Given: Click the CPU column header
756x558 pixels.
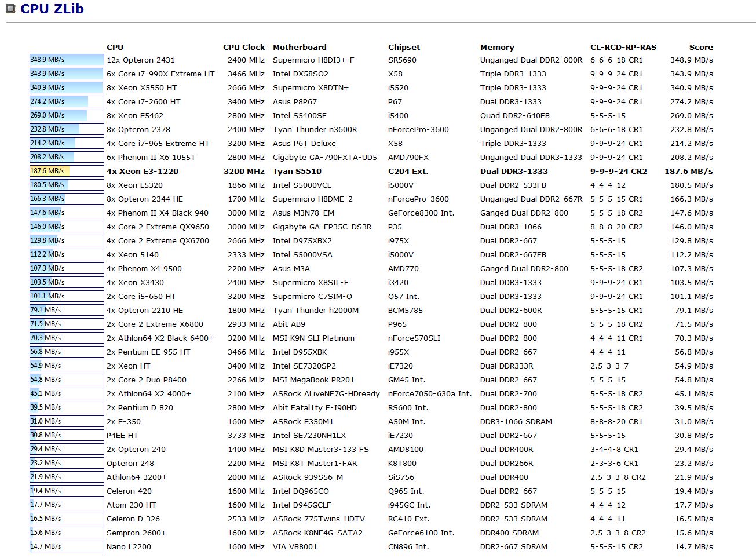Looking at the screenshot, I should tap(115, 47).
